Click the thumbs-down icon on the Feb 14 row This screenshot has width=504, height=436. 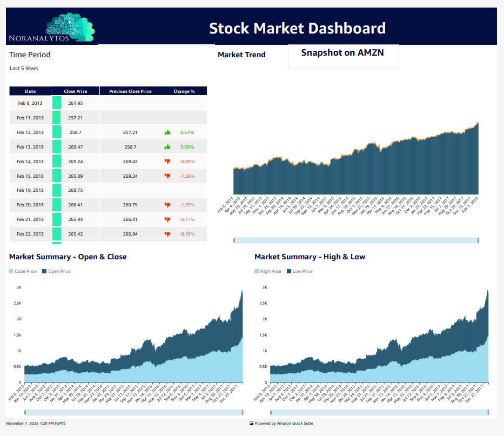[x=167, y=161]
